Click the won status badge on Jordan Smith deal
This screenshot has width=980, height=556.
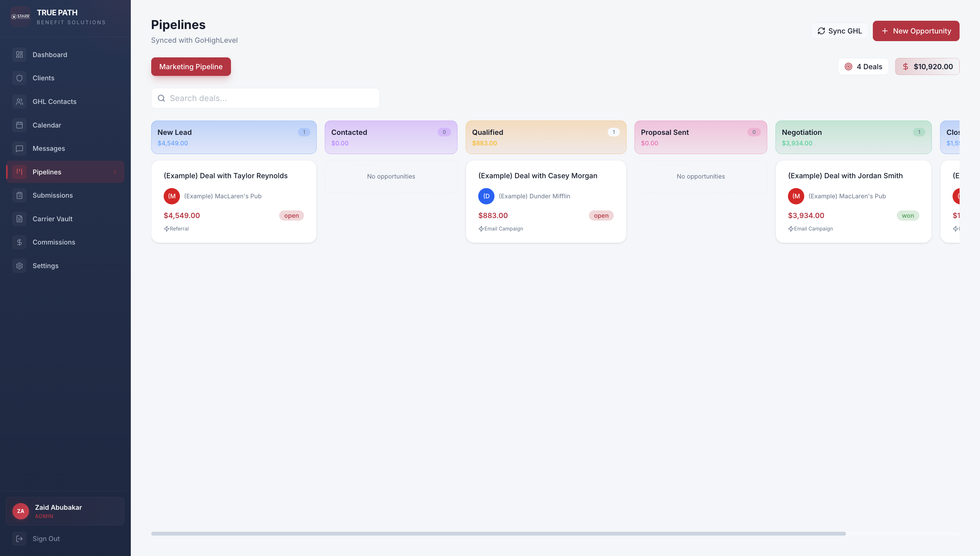tap(908, 216)
